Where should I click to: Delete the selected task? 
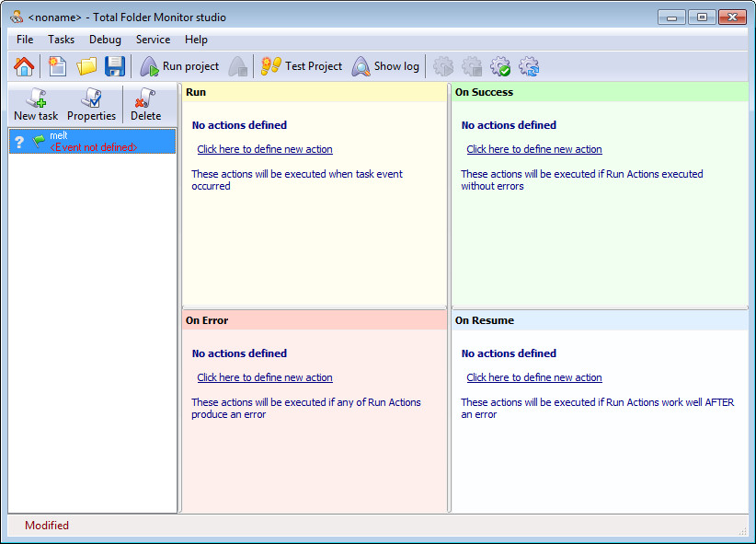145,104
